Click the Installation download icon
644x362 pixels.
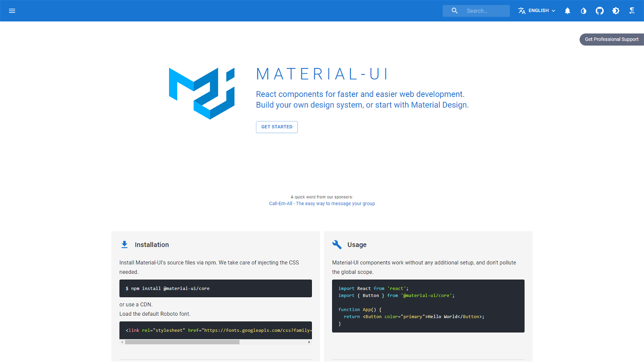tap(124, 245)
